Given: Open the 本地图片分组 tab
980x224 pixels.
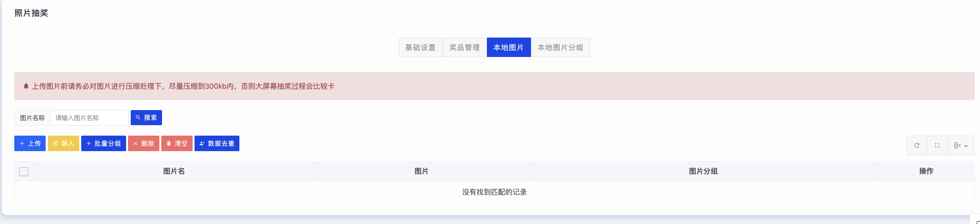Looking at the screenshot, I should [561, 47].
